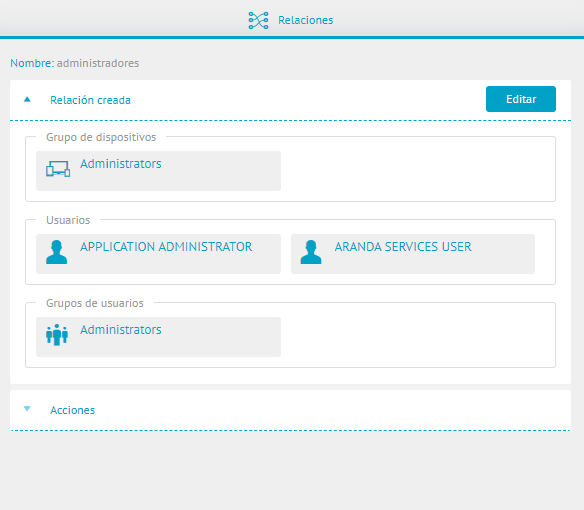Click the Relación creada header text
Image resolution: width=584 pixels, height=510 pixels.
tap(91, 100)
